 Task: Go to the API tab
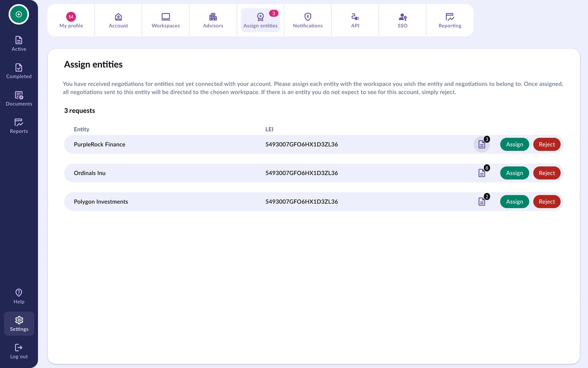(x=355, y=21)
